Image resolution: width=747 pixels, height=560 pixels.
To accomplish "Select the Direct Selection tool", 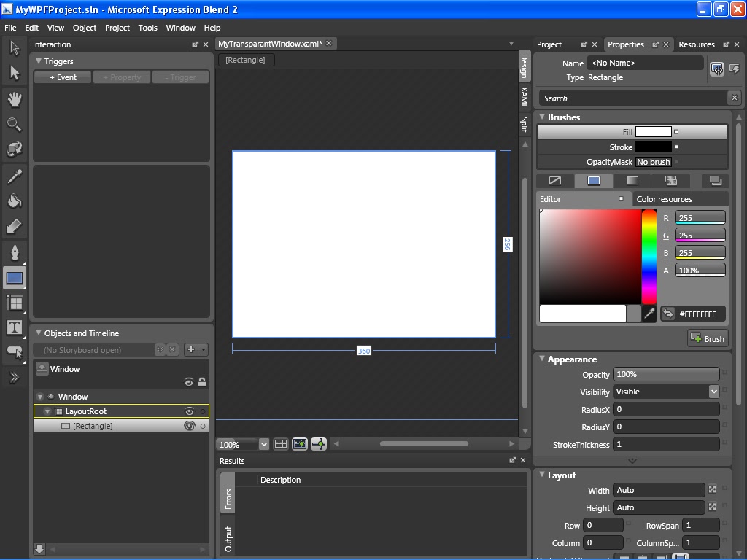I will pos(15,73).
